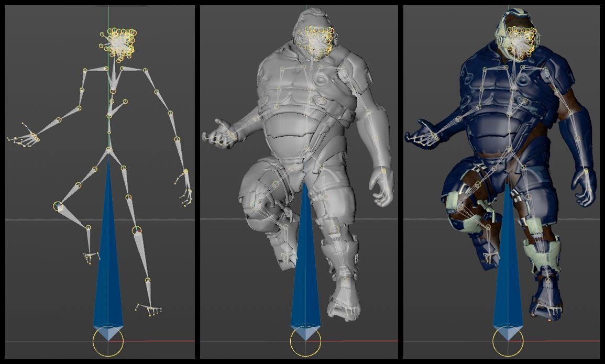This screenshot has width=605, height=364.
Task: Select raised knee joint circle on bare skeleton
Action: (x=58, y=206)
